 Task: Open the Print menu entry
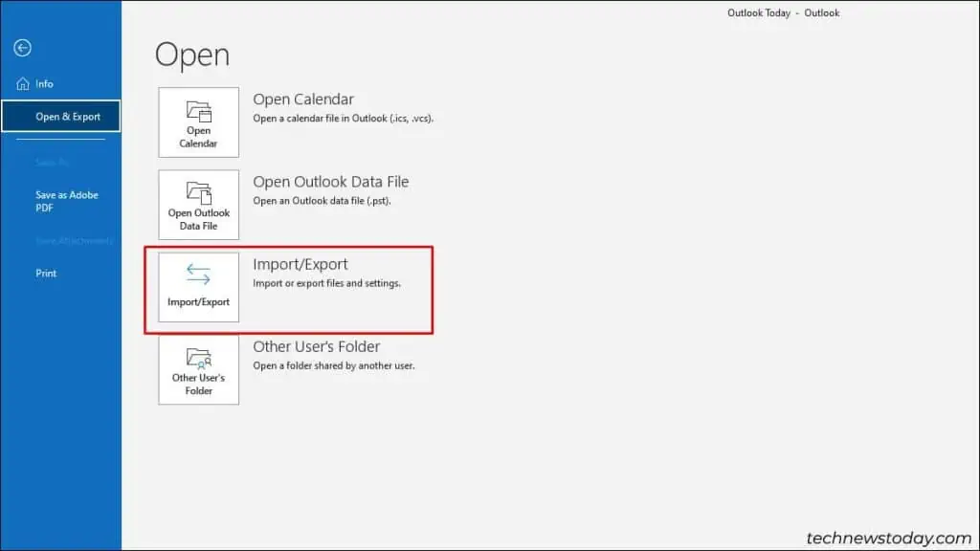click(x=45, y=273)
